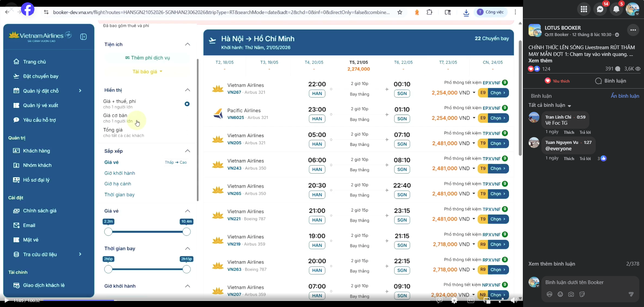Open the 'Tất cả bình luận' filter dropdown
Image resolution: width=644 pixels, height=307 pixels.
550,105
